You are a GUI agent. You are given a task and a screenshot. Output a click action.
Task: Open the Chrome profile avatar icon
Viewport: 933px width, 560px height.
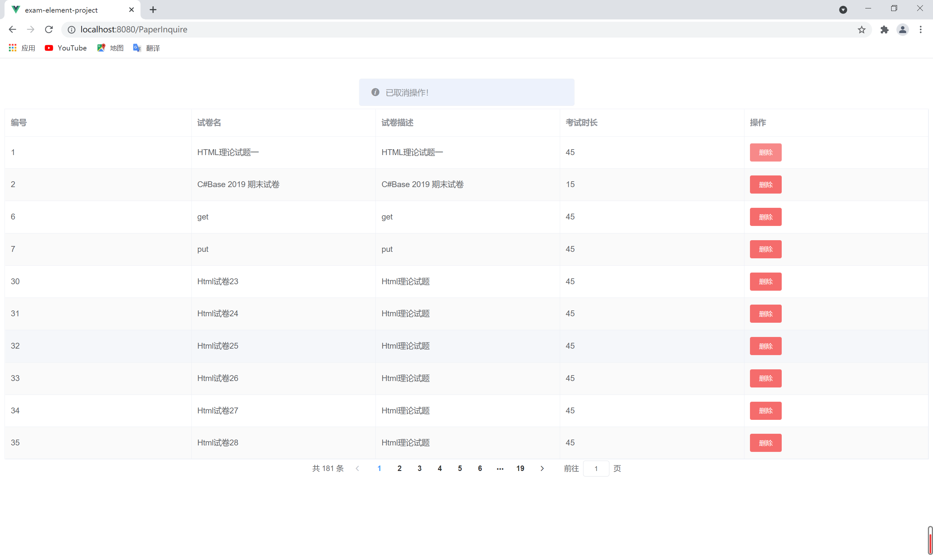point(903,29)
